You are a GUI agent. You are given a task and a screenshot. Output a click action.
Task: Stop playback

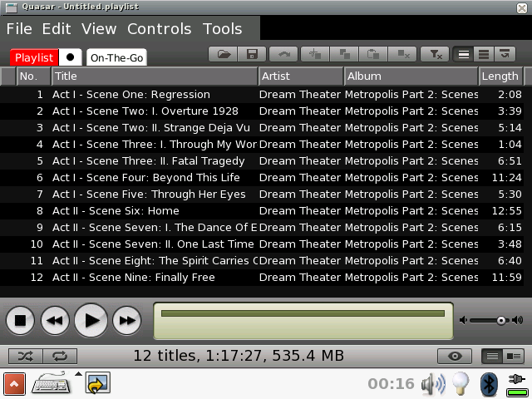(20, 320)
